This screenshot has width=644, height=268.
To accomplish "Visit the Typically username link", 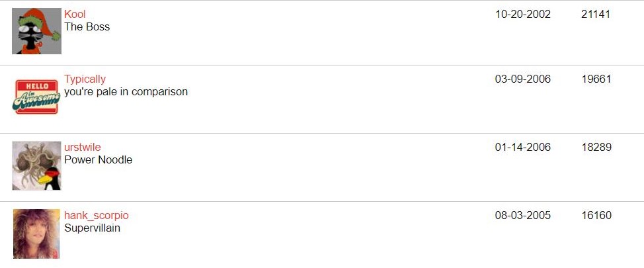I will pyautogui.click(x=85, y=79).
